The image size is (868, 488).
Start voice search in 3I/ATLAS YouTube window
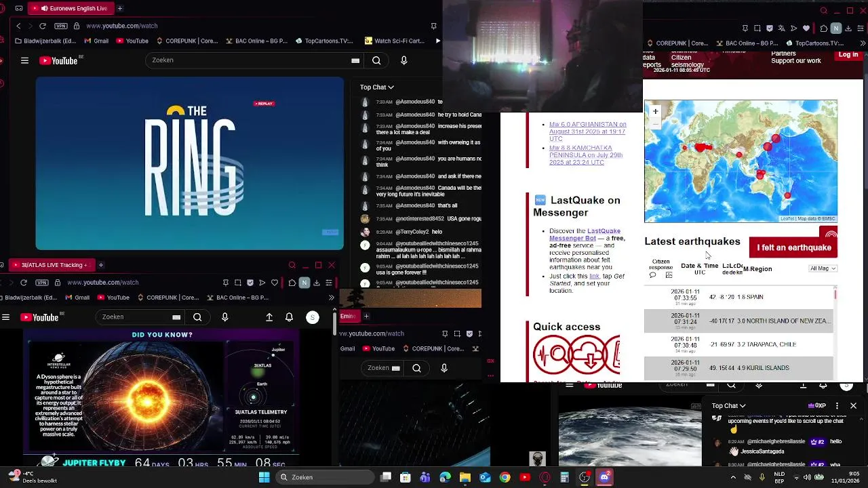[225, 317]
